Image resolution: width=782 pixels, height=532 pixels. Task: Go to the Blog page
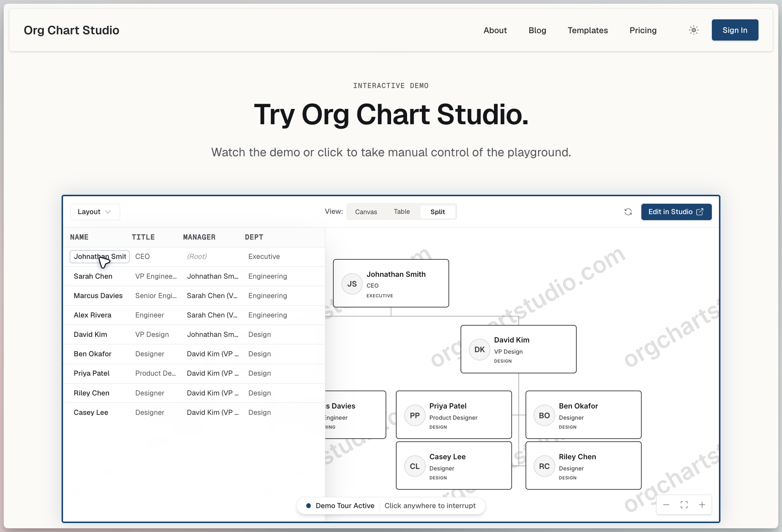(x=537, y=30)
